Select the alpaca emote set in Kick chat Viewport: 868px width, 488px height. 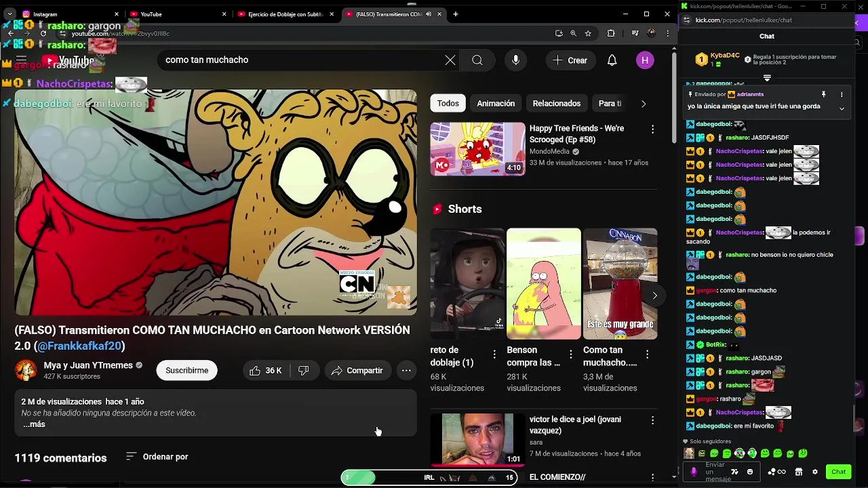(x=689, y=453)
